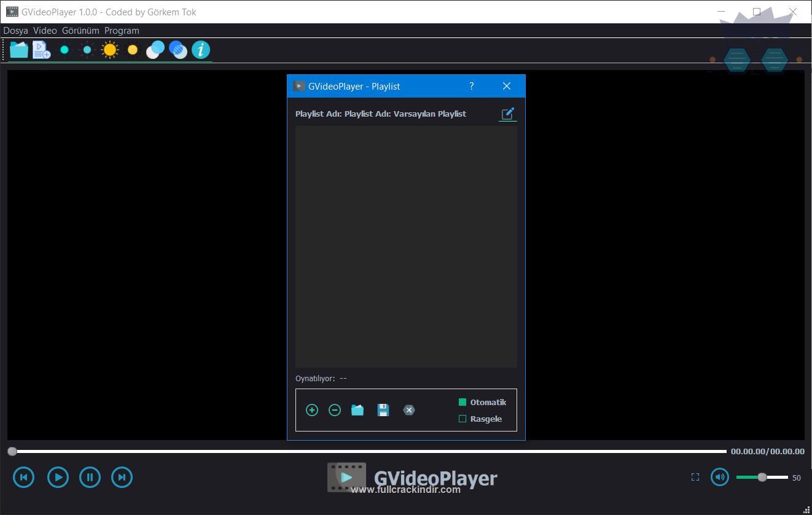The width and height of the screenshot is (812, 515).
Task: Open the Dosya menu
Action: click(x=16, y=30)
